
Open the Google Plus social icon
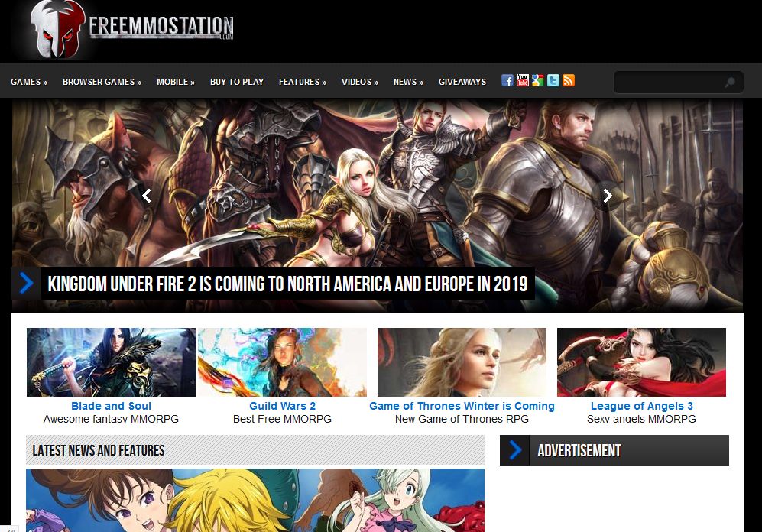[x=537, y=81]
